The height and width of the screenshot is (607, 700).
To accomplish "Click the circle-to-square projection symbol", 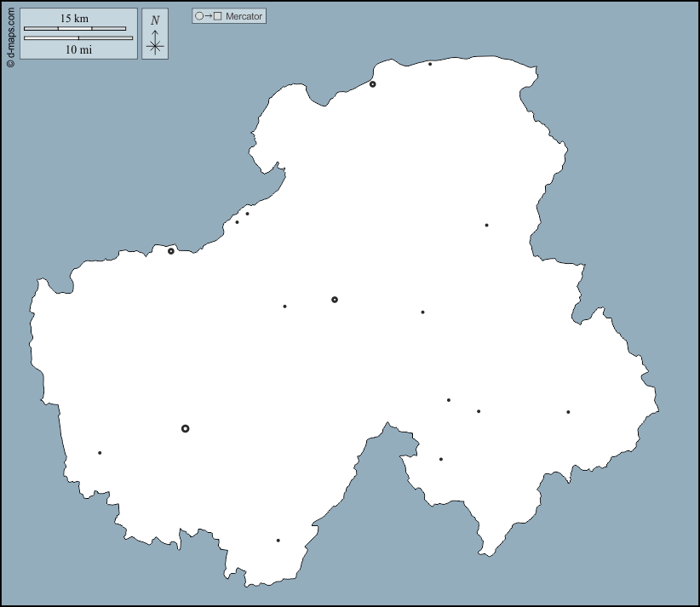I will click(209, 16).
